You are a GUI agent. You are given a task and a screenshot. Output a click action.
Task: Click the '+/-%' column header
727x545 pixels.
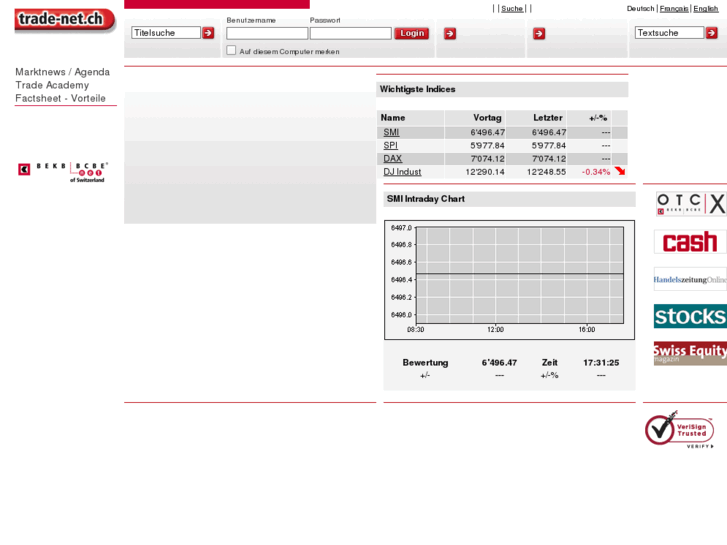coord(598,118)
